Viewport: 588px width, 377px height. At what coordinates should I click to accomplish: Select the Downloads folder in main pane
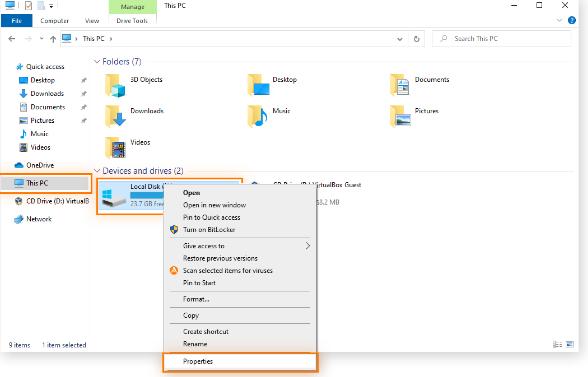(134, 116)
